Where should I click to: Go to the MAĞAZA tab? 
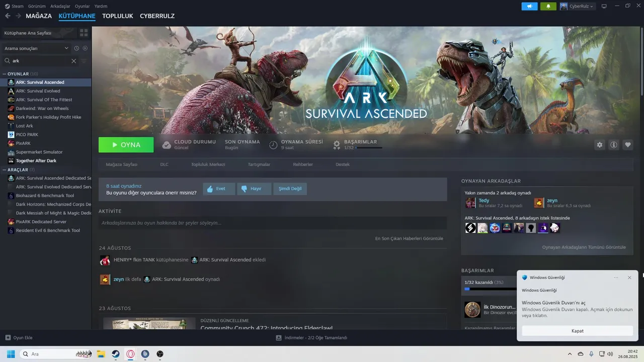39,16
